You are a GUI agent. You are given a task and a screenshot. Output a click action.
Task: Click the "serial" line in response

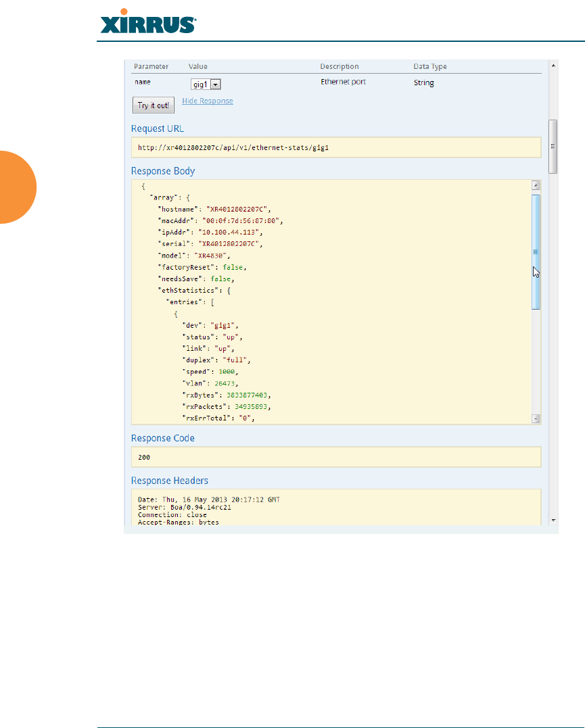pos(210,244)
